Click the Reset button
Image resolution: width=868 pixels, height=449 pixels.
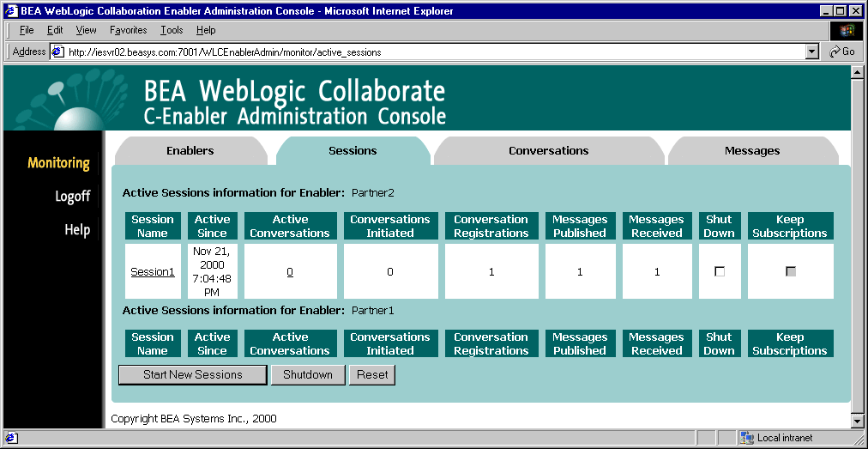pos(372,374)
